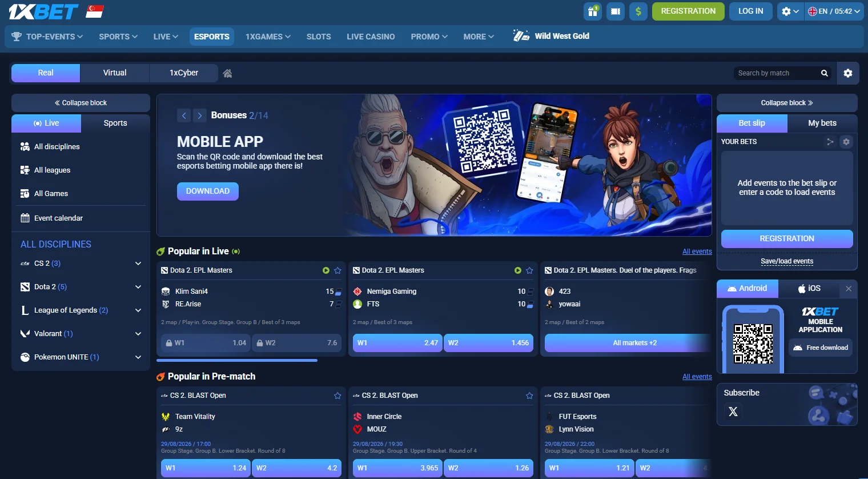
Task: Click All disciplines sidebar item
Action: [x=80, y=147]
